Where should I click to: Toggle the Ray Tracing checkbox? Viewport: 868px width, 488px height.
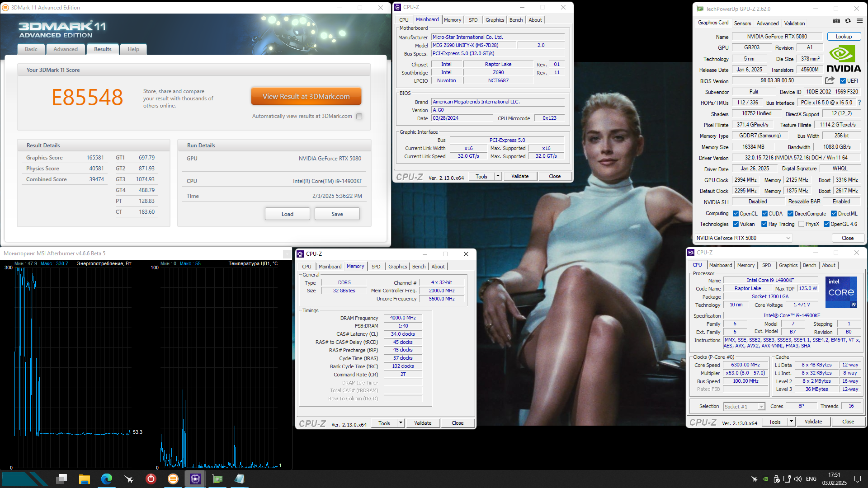(764, 224)
